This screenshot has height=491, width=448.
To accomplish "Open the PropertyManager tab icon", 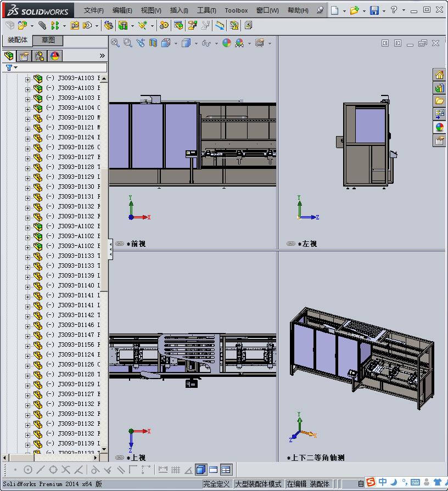I will click(x=24, y=56).
